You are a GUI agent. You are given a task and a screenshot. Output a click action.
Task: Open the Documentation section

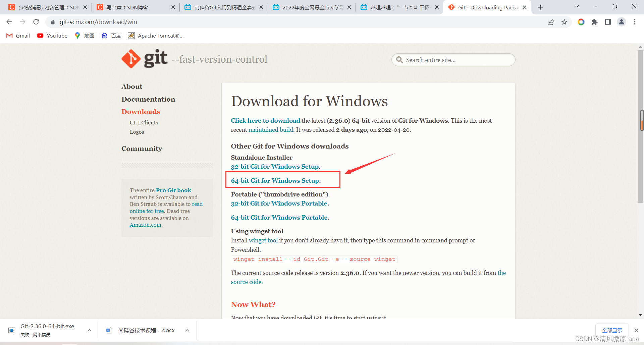pyautogui.click(x=148, y=99)
